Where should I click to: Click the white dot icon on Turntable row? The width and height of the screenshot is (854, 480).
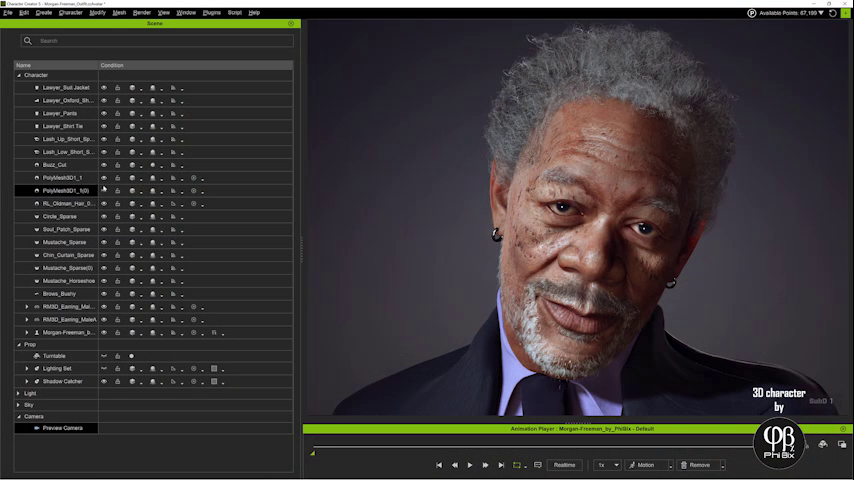click(x=131, y=356)
